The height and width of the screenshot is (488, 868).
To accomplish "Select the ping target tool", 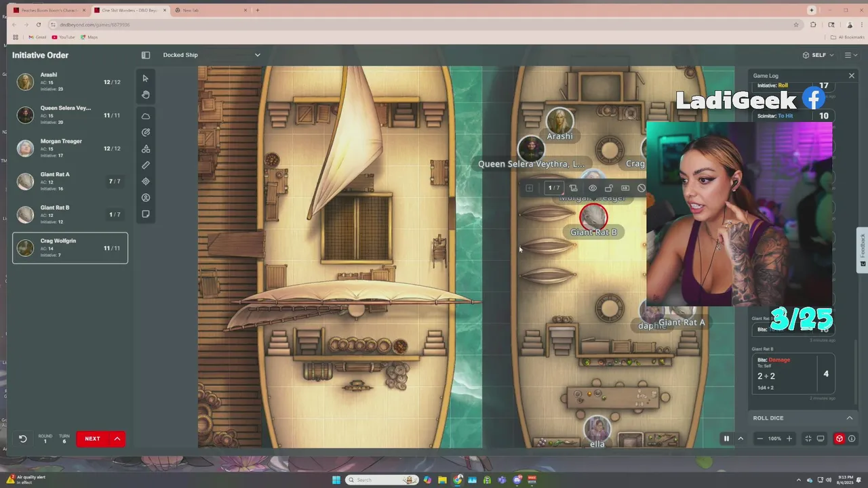I will [x=146, y=182].
